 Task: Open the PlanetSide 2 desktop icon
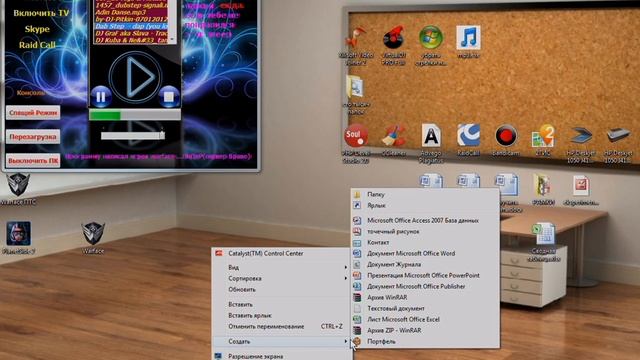(x=18, y=234)
